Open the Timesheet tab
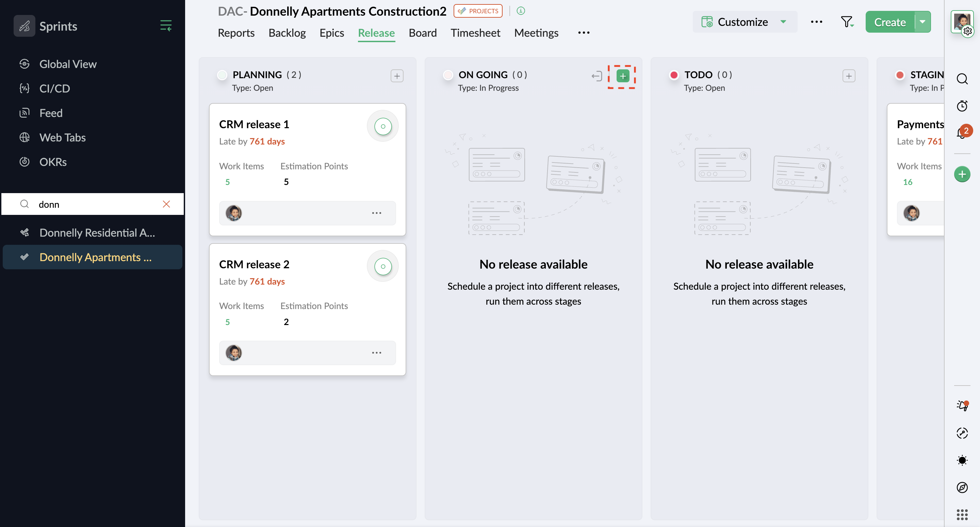Viewport: 980px width, 527px height. coord(475,33)
